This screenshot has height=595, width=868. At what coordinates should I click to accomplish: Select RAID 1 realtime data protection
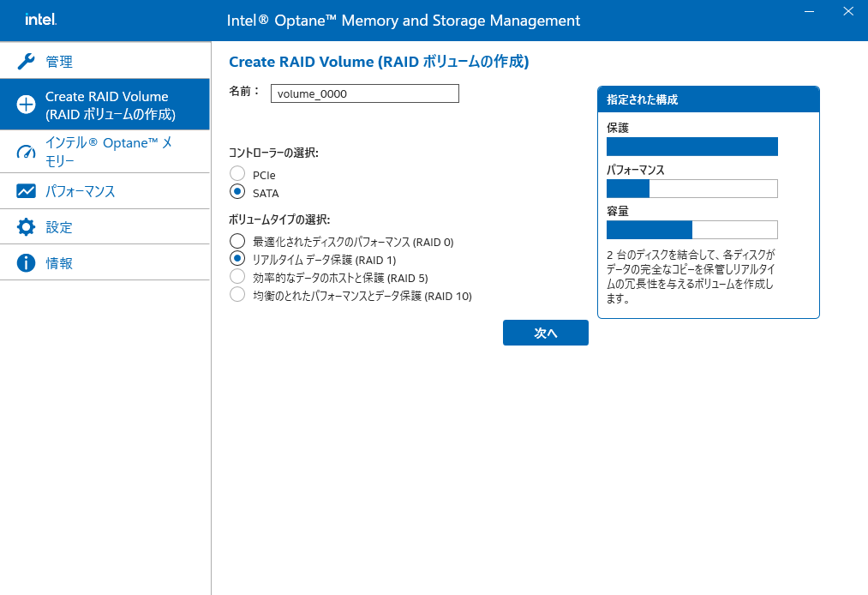click(237, 259)
